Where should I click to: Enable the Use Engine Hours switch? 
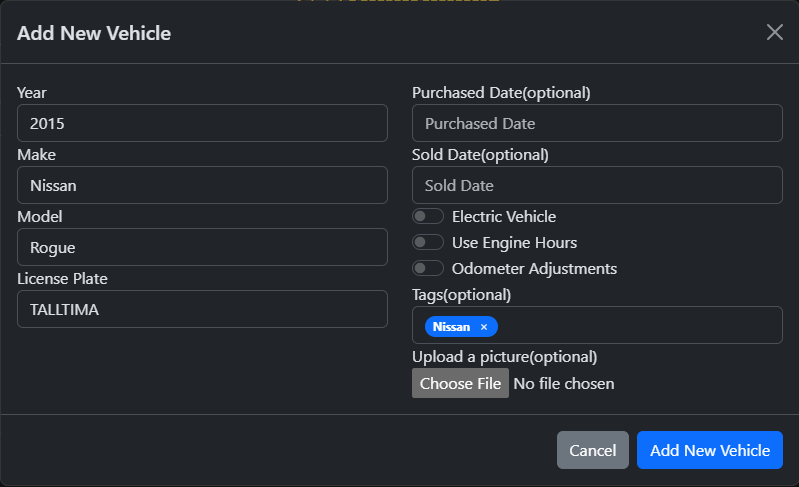[x=428, y=242]
